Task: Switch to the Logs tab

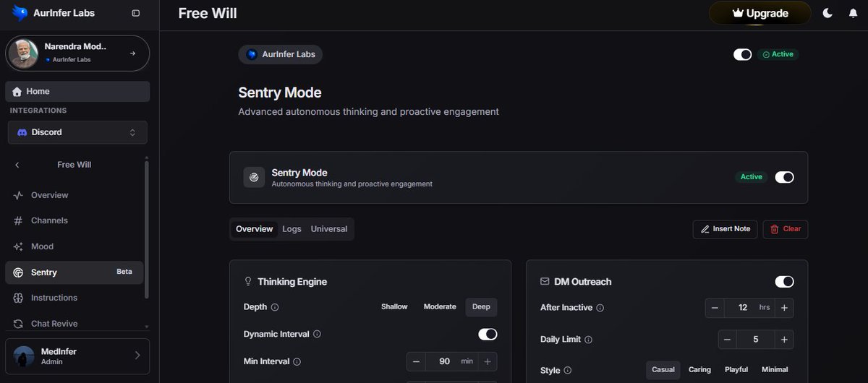Action: pyautogui.click(x=292, y=229)
